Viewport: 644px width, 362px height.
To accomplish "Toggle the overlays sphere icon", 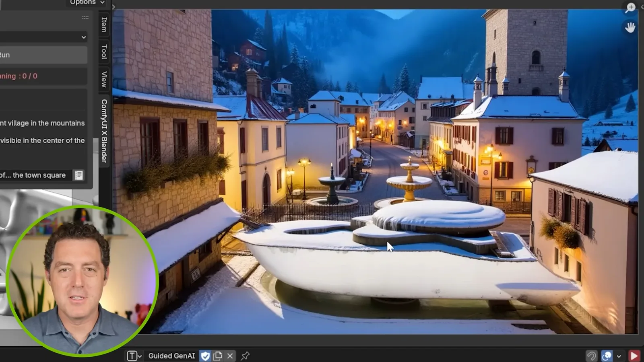I will click(607, 356).
